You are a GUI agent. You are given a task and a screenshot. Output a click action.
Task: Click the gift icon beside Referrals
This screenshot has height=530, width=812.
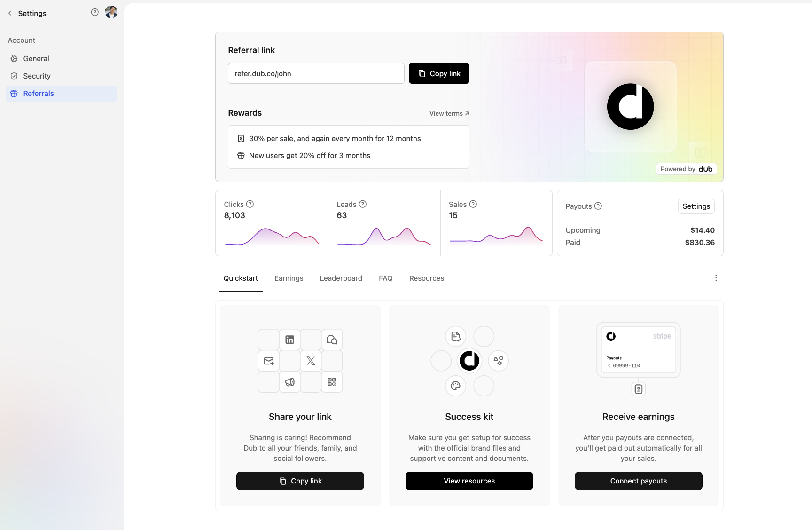point(14,93)
